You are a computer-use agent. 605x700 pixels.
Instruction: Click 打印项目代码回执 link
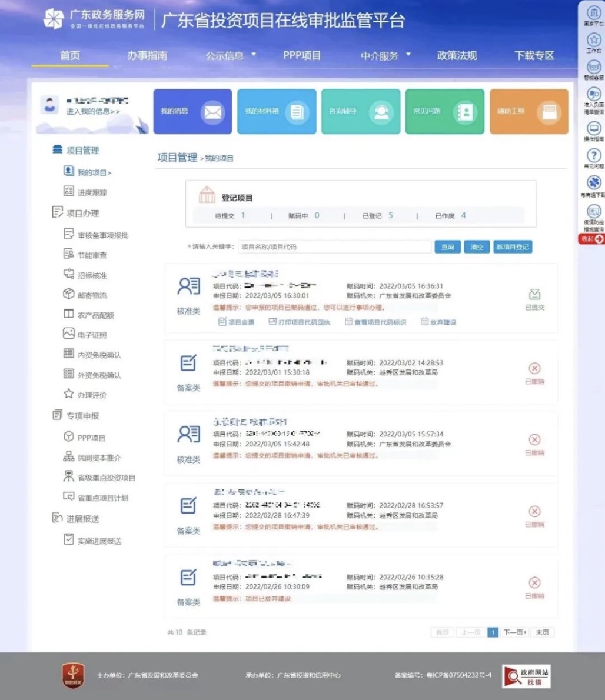point(299,322)
